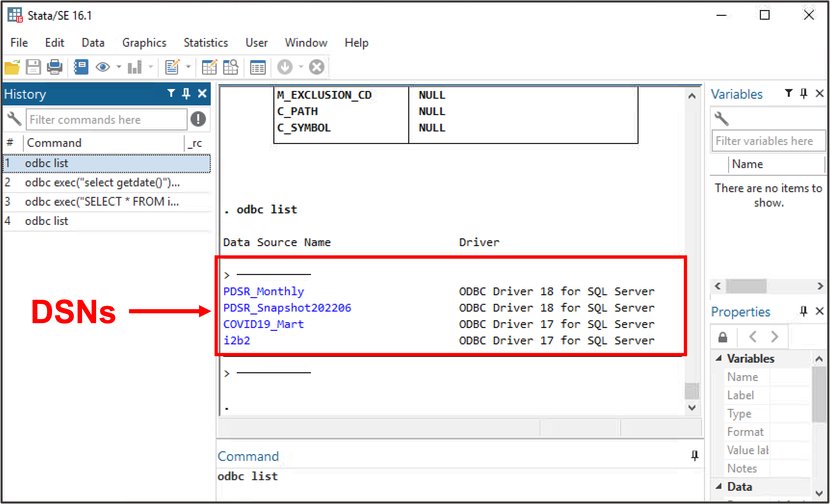The height and width of the screenshot is (504, 830).
Task: Select History row 4 odbc list
Action: point(107,221)
